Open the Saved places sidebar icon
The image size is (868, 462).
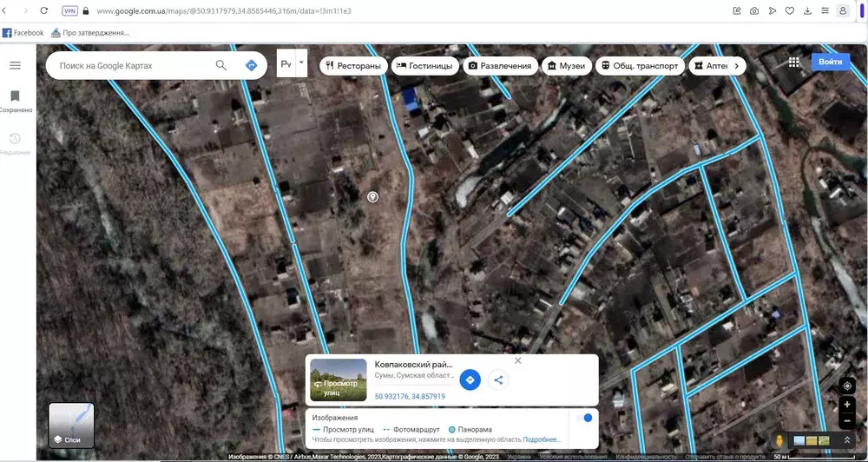coord(15,96)
